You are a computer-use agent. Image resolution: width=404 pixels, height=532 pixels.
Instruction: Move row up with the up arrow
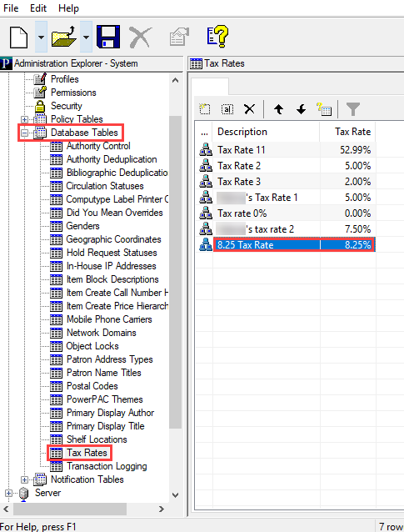point(278,109)
